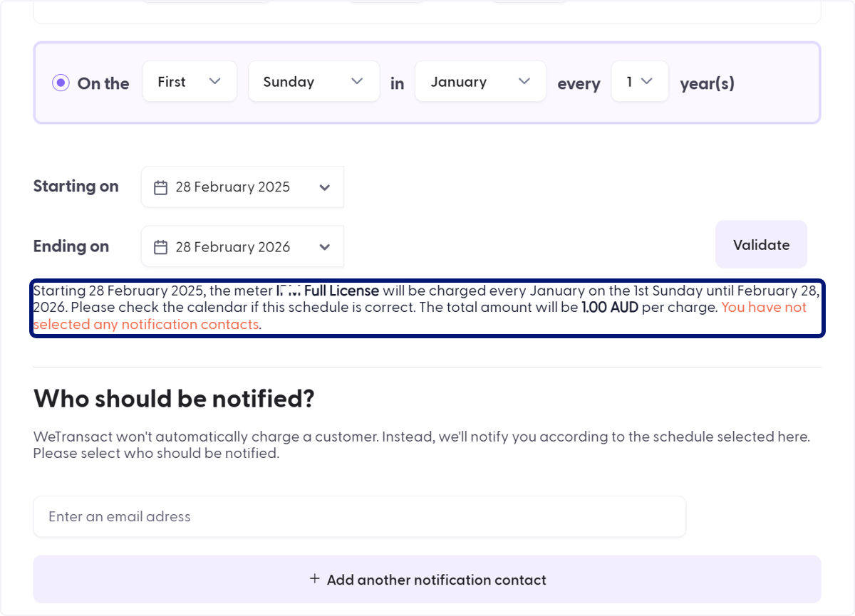The height and width of the screenshot is (616, 855).
Task: Click the calendar icon beside 28 February 2025
Action: 161,187
